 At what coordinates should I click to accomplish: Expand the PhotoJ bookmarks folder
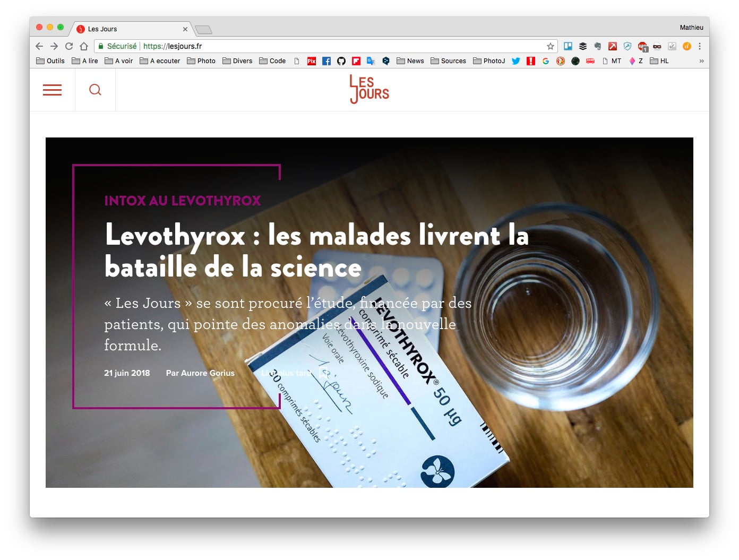coord(489,61)
